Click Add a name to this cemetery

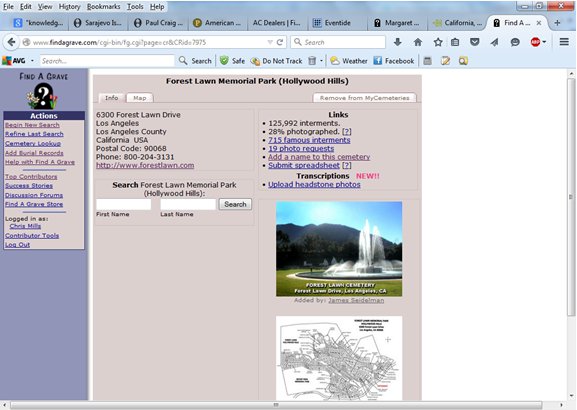pos(319,157)
